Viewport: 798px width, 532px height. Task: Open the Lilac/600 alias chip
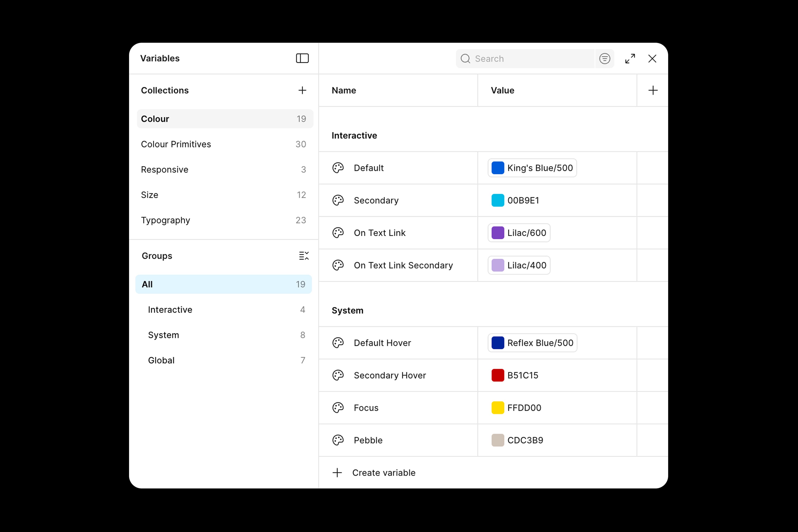(519, 233)
